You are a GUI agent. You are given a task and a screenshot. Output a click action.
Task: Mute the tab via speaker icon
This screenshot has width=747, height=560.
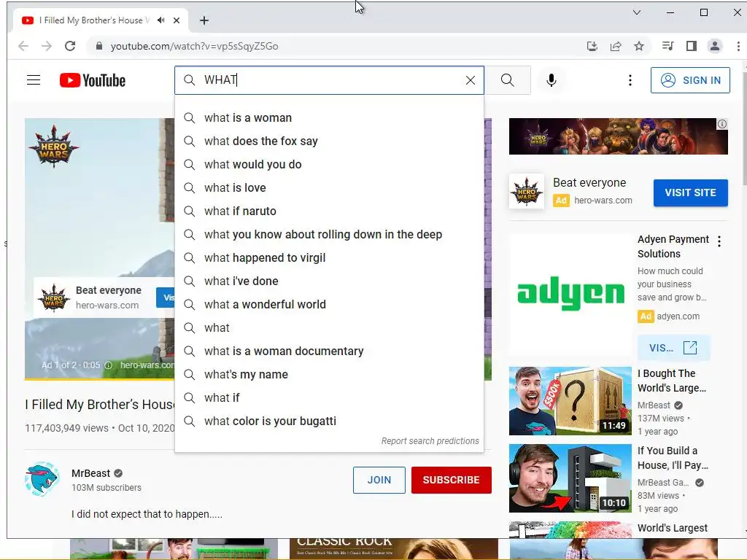161,20
